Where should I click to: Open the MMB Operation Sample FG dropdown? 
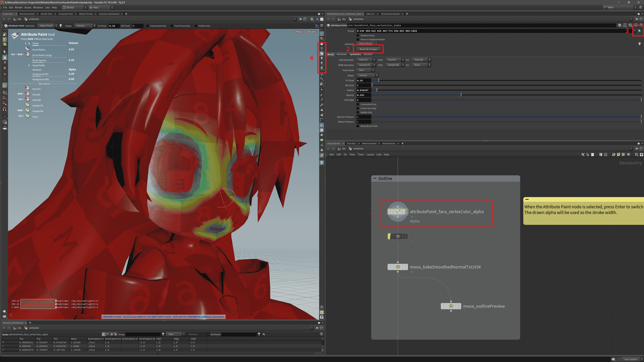tap(366, 65)
